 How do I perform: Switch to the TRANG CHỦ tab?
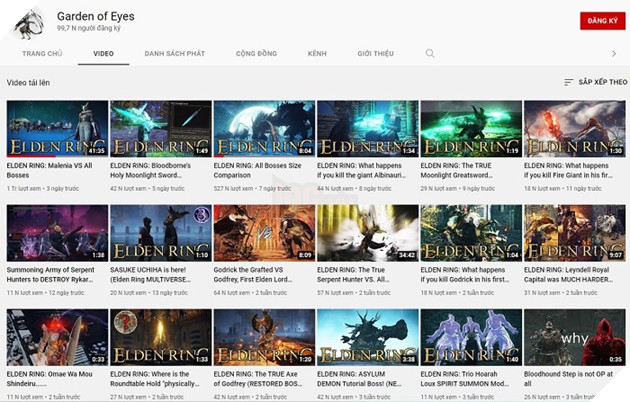[42, 53]
